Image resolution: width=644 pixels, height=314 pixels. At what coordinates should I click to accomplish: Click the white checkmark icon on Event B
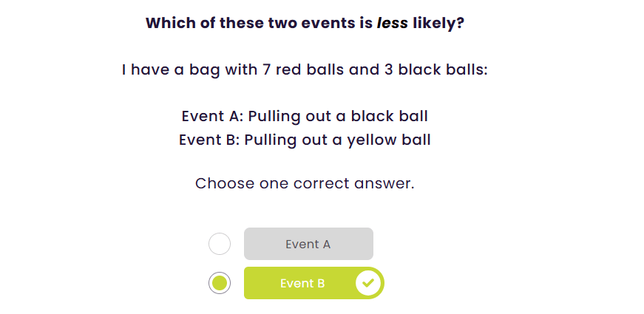pos(368,283)
